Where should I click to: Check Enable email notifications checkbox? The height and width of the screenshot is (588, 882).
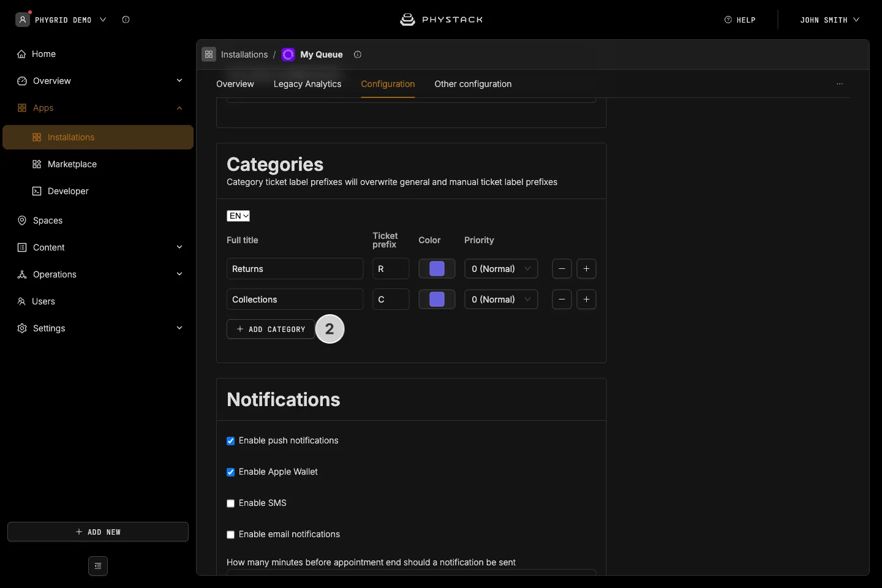pos(231,535)
